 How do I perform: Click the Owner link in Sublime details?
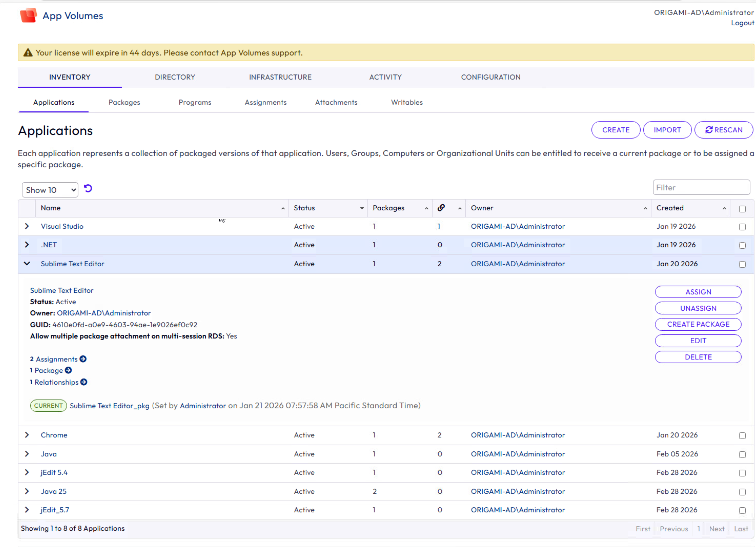[104, 313]
